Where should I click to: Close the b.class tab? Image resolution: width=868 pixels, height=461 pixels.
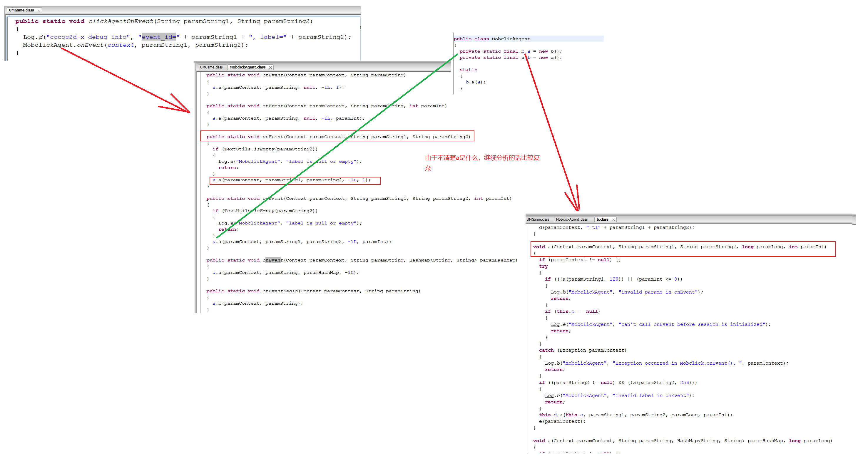coord(614,220)
